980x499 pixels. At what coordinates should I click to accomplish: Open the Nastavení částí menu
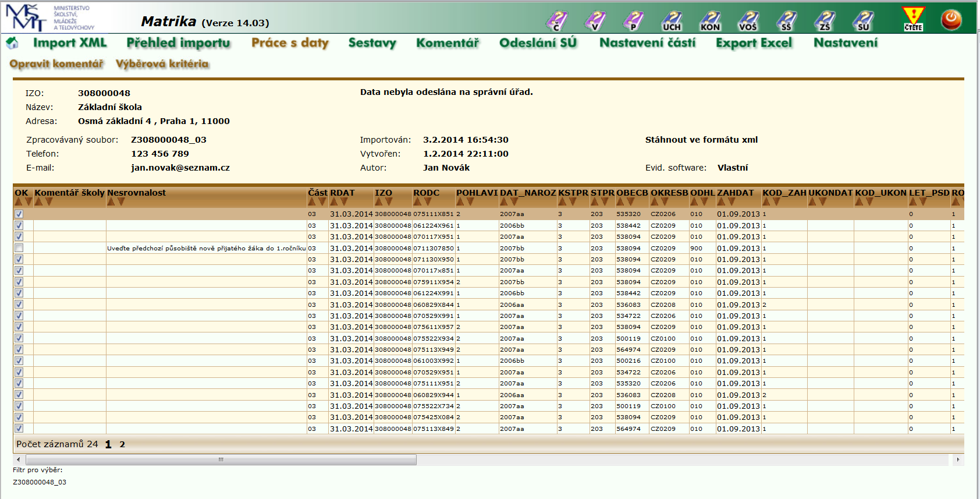[x=647, y=43]
